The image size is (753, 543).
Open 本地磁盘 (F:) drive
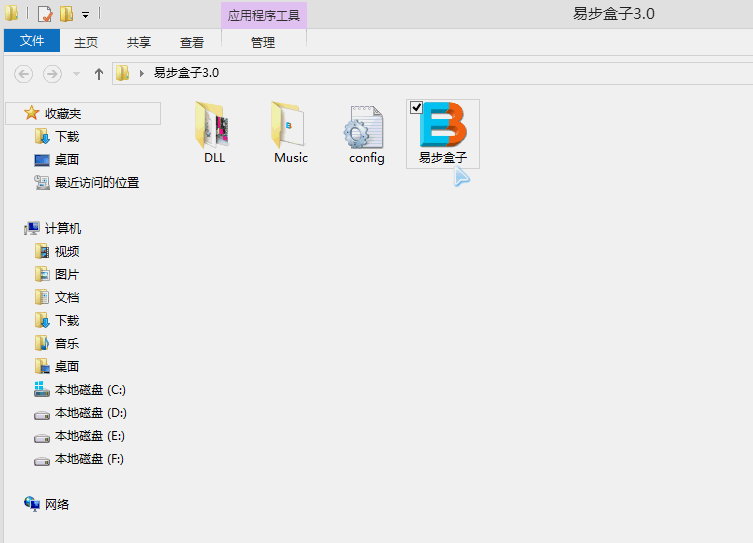pyautogui.click(x=89, y=459)
